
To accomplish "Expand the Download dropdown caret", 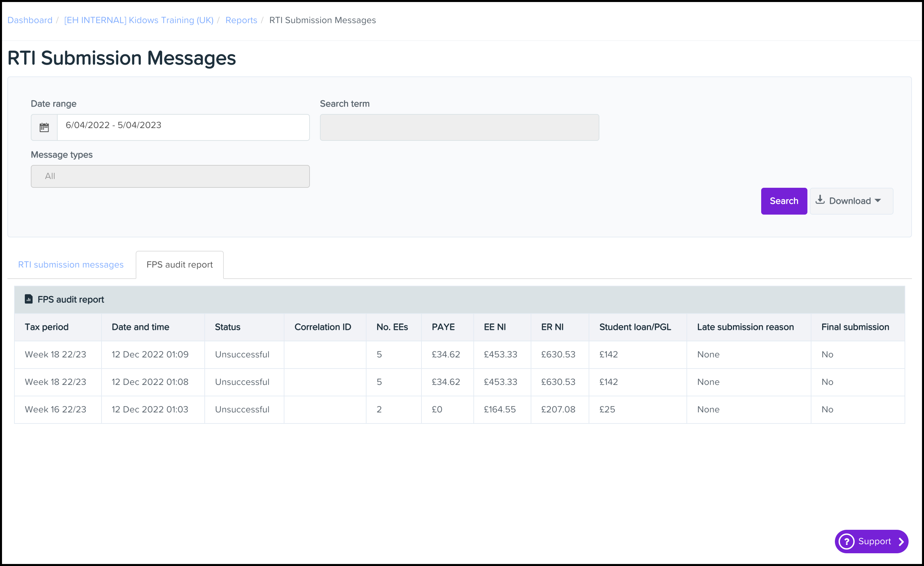I will pos(878,201).
